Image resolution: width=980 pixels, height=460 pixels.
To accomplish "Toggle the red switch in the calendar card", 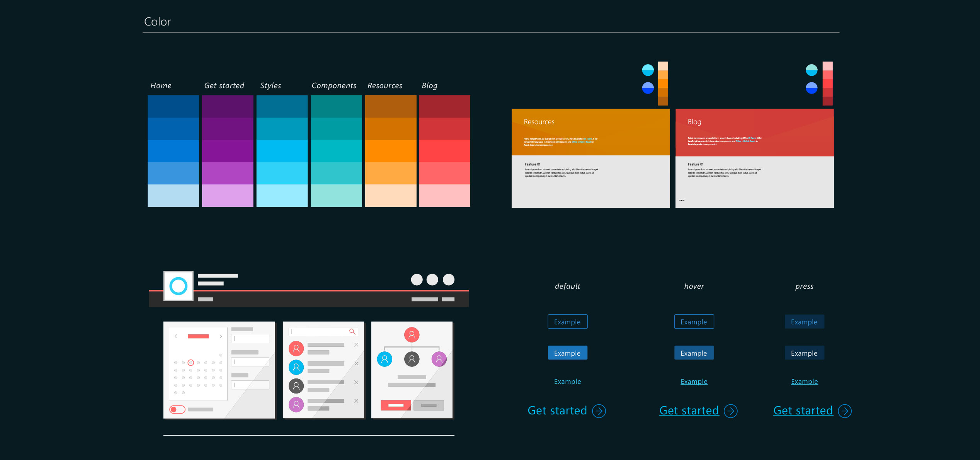I will click(177, 409).
